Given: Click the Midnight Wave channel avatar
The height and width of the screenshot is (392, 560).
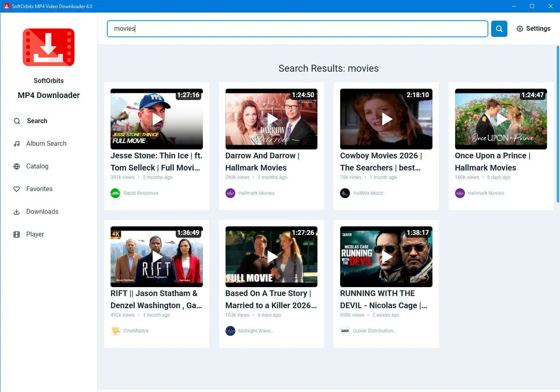Looking at the screenshot, I should [230, 331].
